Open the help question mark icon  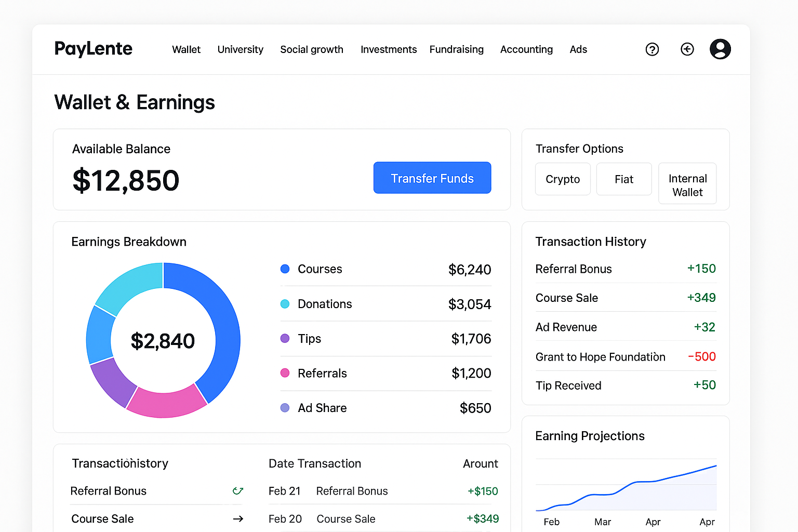point(652,49)
